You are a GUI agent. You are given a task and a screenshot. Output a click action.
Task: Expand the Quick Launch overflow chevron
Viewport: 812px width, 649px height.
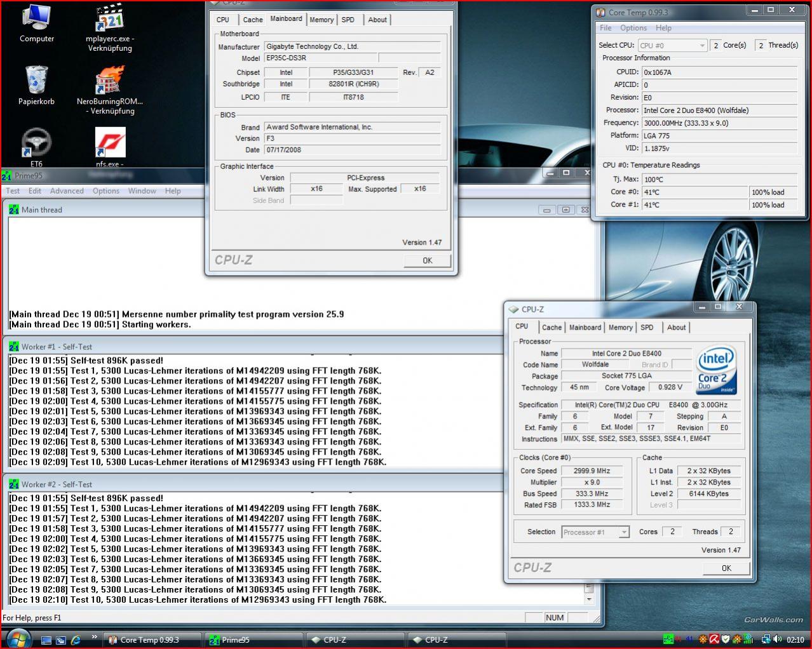point(95,636)
